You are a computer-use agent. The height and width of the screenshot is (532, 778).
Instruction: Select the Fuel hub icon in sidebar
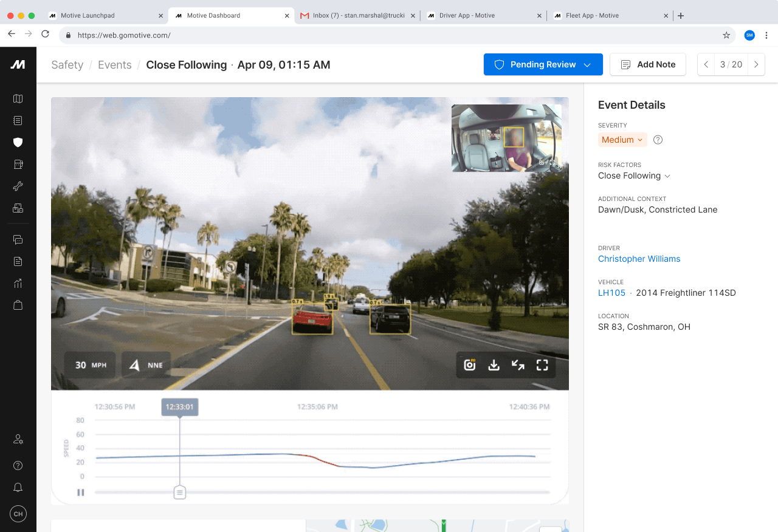tap(18, 164)
